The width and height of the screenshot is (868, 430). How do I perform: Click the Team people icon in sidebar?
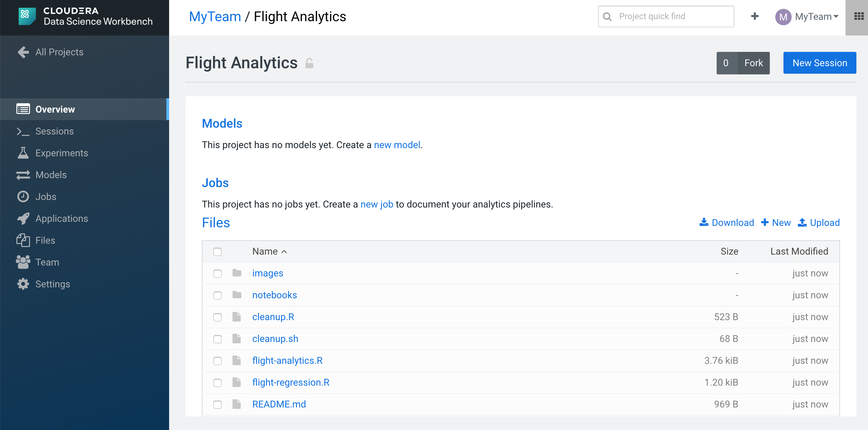[x=23, y=262]
